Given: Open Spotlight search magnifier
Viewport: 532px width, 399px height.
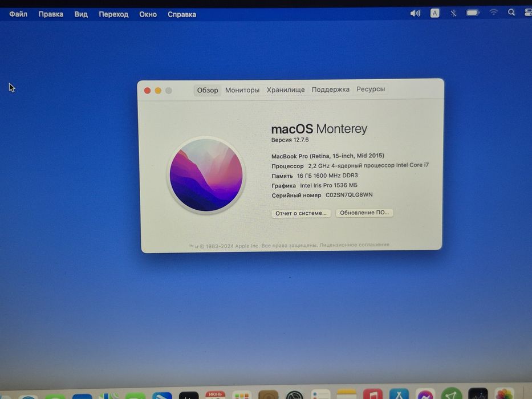Looking at the screenshot, I should point(511,13).
